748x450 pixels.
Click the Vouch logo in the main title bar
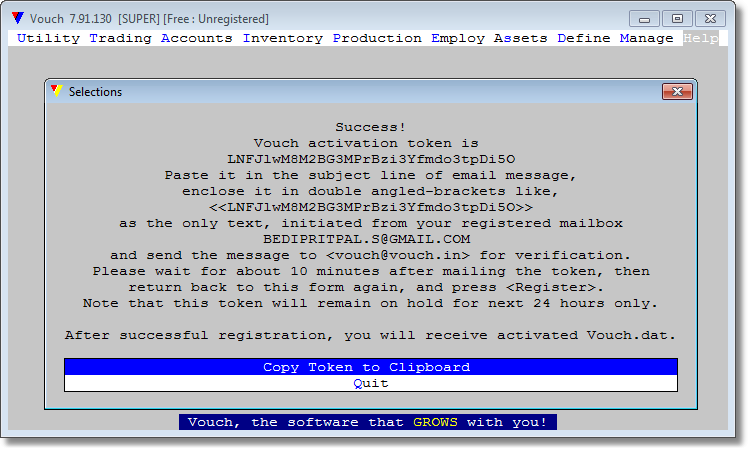18,18
